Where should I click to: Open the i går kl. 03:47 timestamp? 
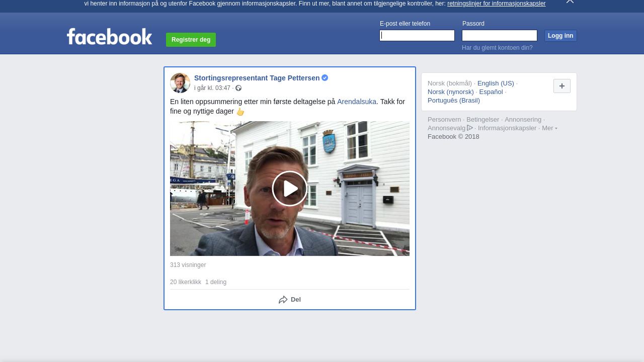212,88
